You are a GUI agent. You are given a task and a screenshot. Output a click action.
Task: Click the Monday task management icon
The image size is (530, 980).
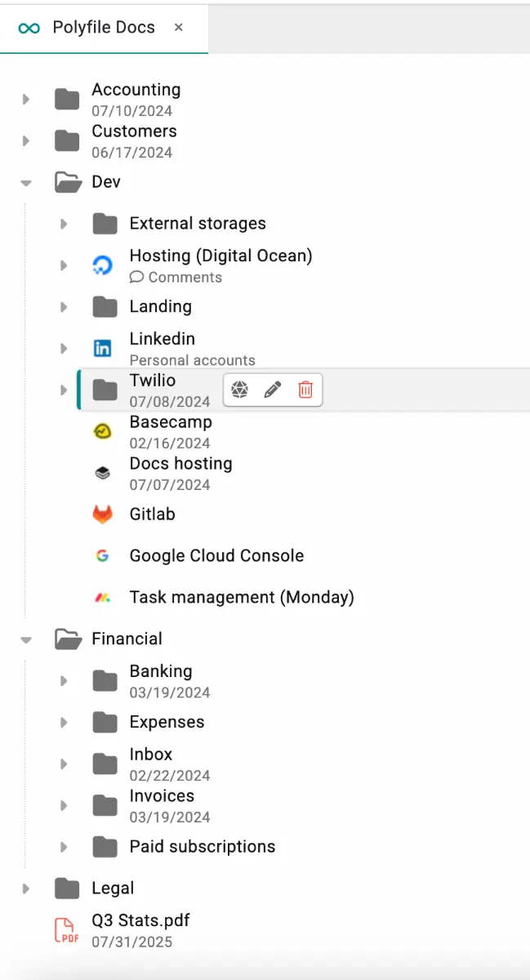[102, 598]
